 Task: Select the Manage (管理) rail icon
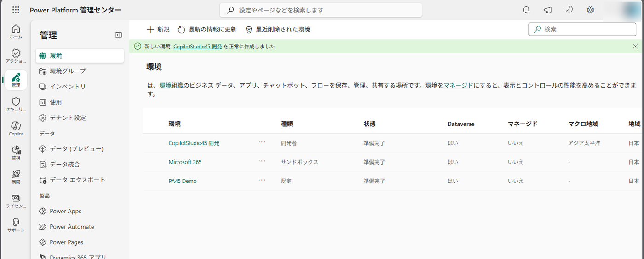pyautogui.click(x=16, y=80)
